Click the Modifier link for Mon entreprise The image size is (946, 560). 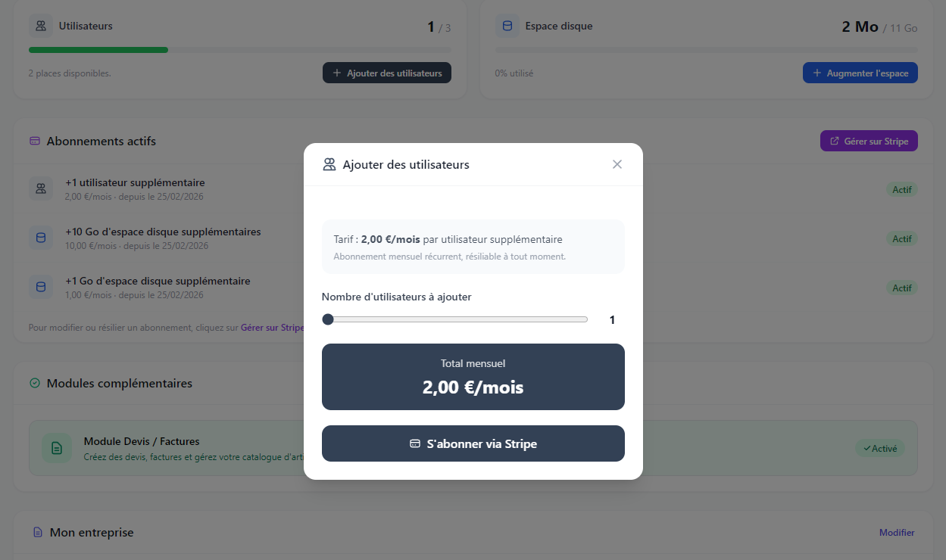897,533
